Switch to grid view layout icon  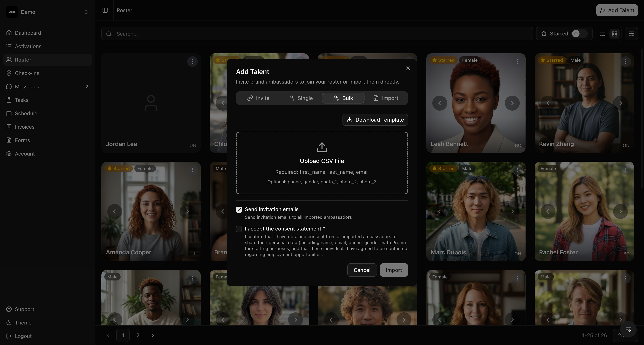pos(615,34)
